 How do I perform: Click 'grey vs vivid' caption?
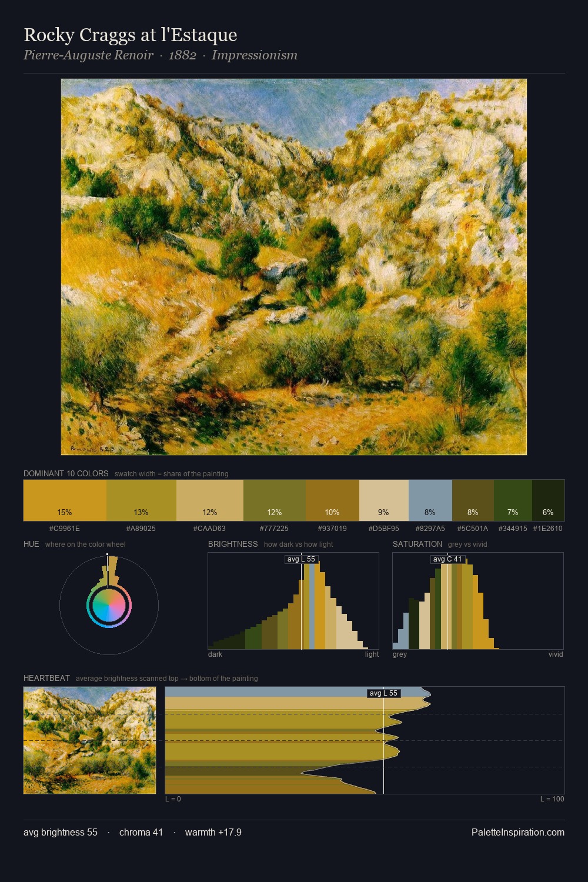(x=467, y=544)
